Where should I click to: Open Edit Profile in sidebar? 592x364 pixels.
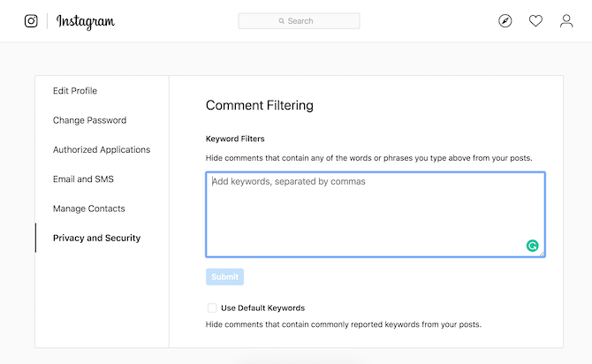(x=75, y=91)
